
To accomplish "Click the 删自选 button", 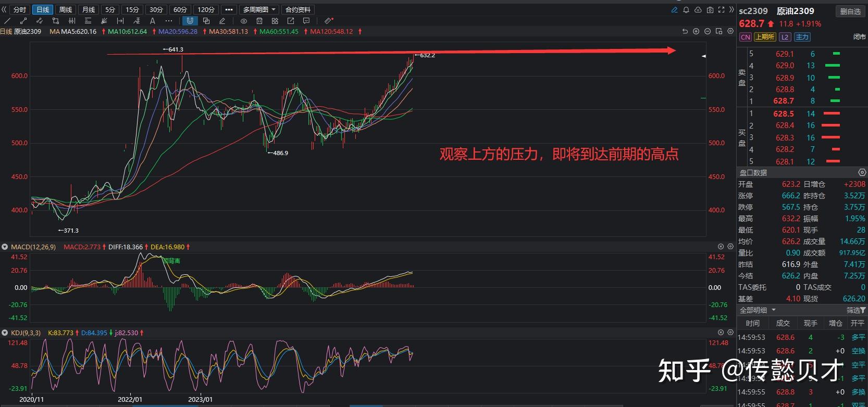I will click(x=850, y=11).
